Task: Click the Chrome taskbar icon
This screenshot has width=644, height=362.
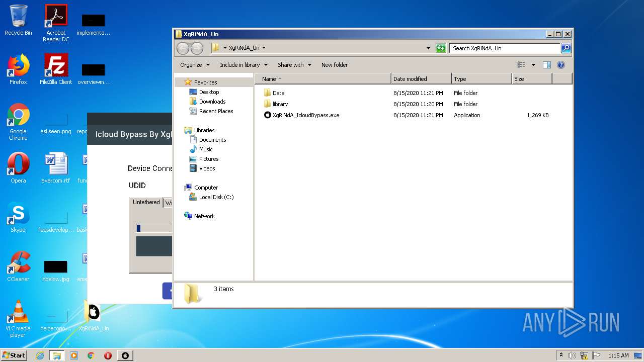Action: tap(91, 355)
